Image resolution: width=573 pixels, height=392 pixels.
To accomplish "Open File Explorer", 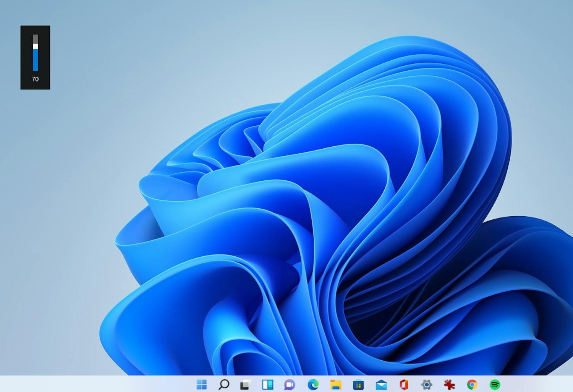I will click(335, 385).
